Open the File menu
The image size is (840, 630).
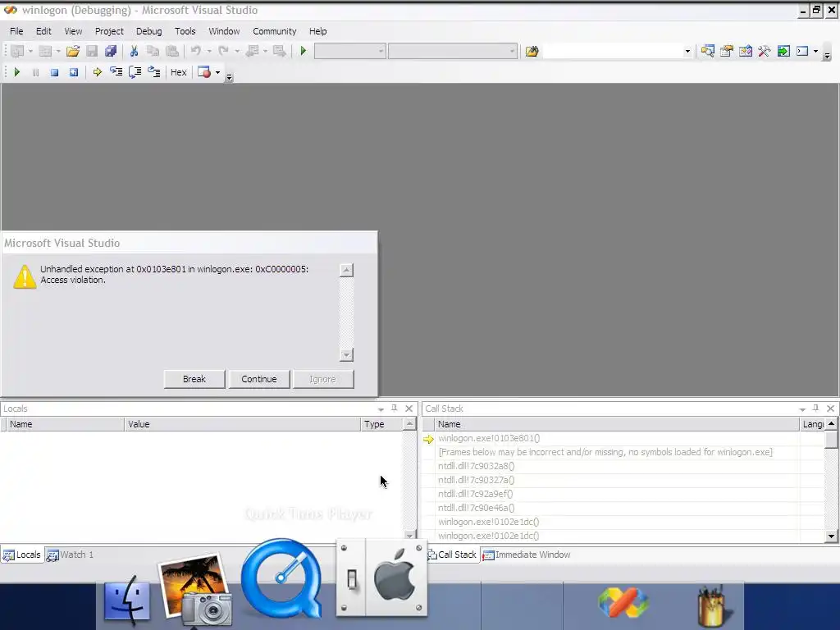click(x=16, y=31)
